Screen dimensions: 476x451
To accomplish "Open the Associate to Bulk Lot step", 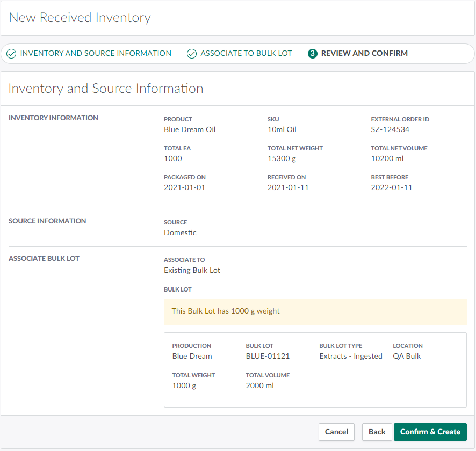I will click(x=246, y=54).
